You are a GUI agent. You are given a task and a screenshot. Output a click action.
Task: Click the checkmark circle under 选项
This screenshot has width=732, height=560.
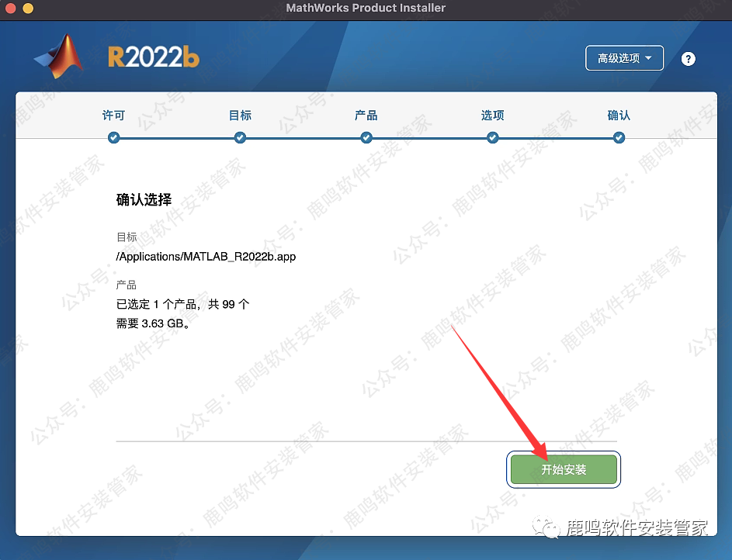click(492, 137)
